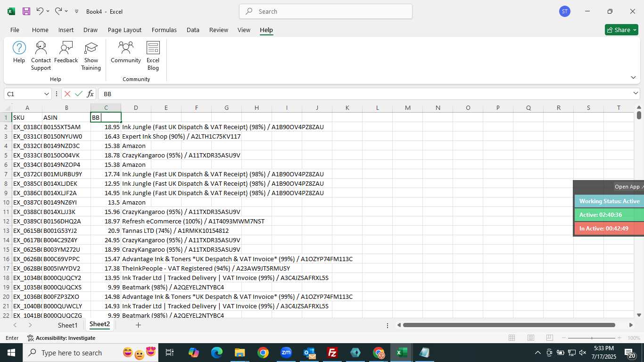The image size is (644, 362).
Task: Open Task View on the taskbar
Action: [x=170, y=353]
